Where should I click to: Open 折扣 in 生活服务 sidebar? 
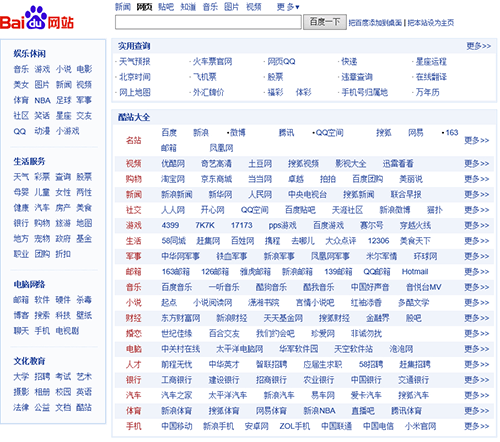click(x=63, y=254)
